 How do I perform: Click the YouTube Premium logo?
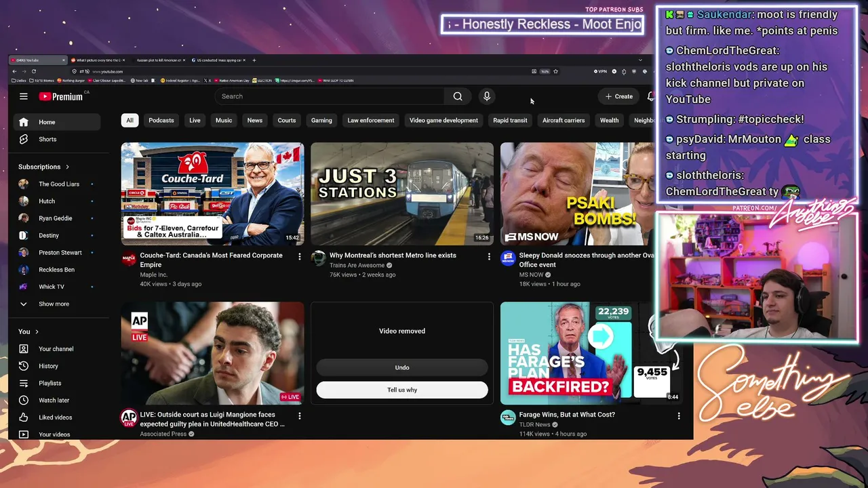[61, 96]
